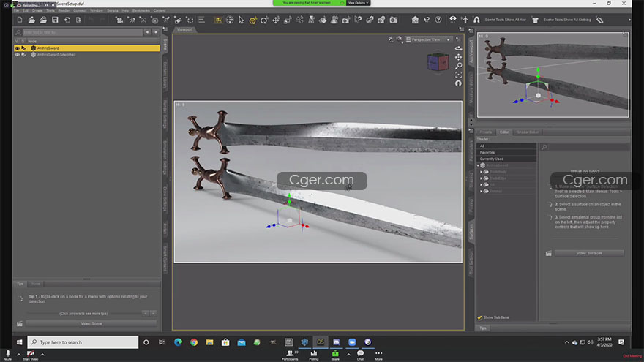Screen dimensions: 644x362
Task: Open the Perspective View dropdown
Action: click(x=429, y=39)
